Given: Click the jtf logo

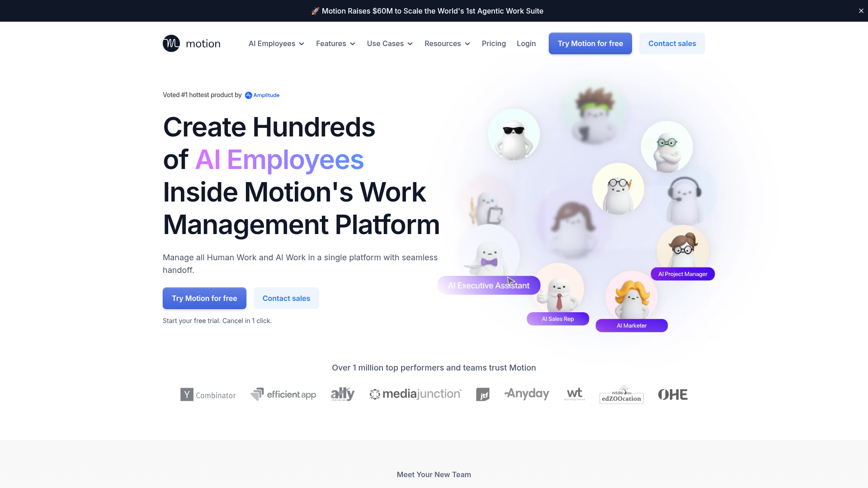Looking at the screenshot, I should point(483,394).
